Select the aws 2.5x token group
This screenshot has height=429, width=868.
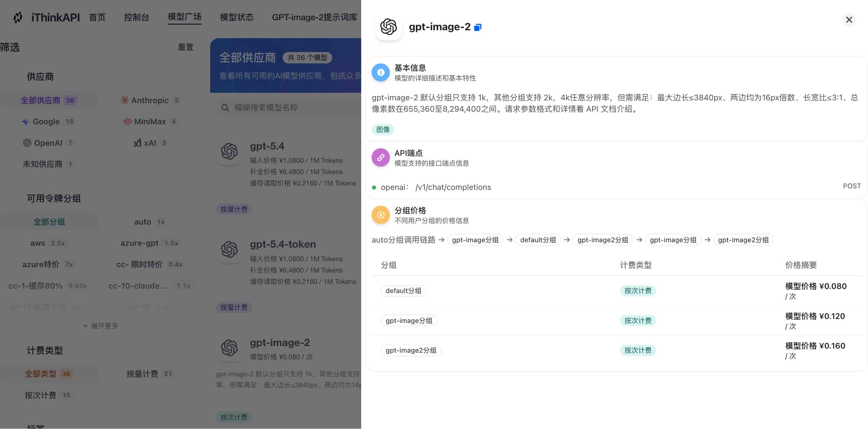point(49,243)
